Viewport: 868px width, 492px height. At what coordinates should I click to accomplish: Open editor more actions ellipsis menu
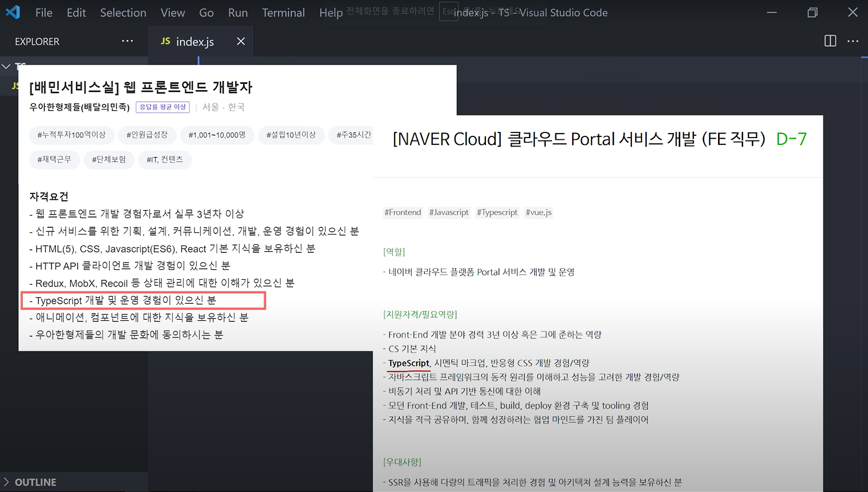853,41
